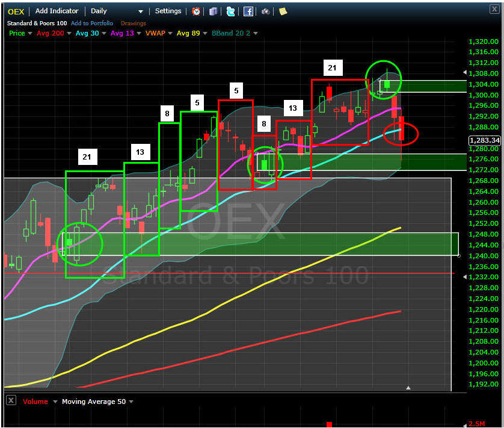Viewport: 504px width, 428px height.
Task: Select the magenta Avg 13 label
Action: [x=122, y=33]
